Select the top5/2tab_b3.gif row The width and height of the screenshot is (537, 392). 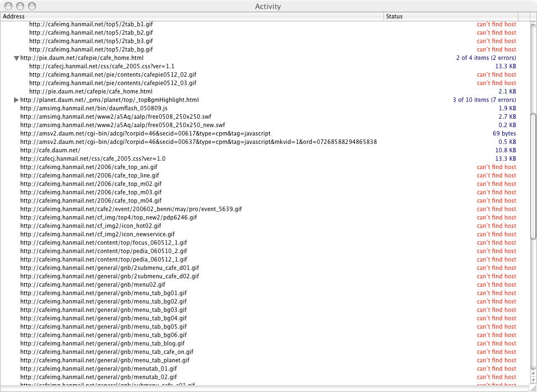[x=265, y=41]
